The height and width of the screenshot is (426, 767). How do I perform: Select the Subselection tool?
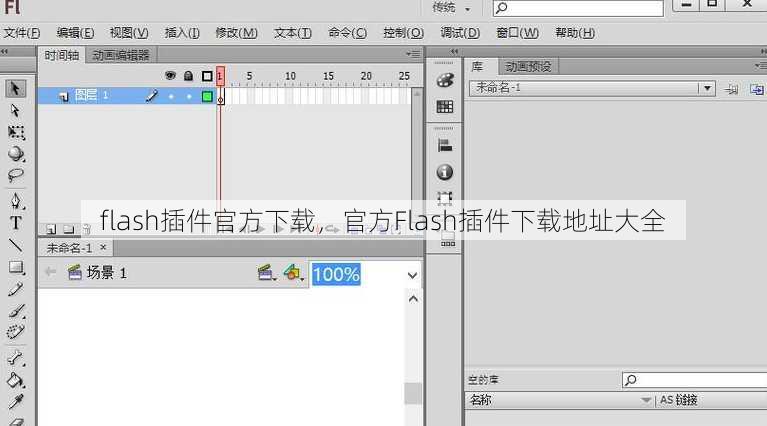(x=15, y=111)
